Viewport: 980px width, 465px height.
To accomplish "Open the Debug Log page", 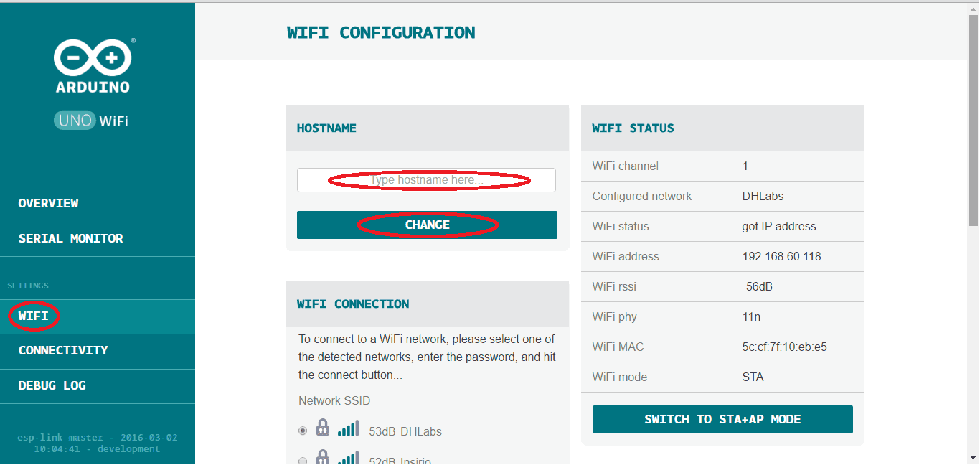I will click(52, 385).
